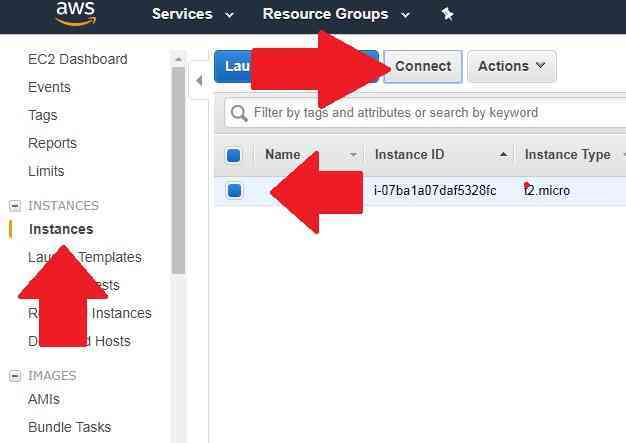Viewport: 626px width, 443px height.
Task: Click instance ID i-07ba1a07daf5328fc
Action: point(435,191)
